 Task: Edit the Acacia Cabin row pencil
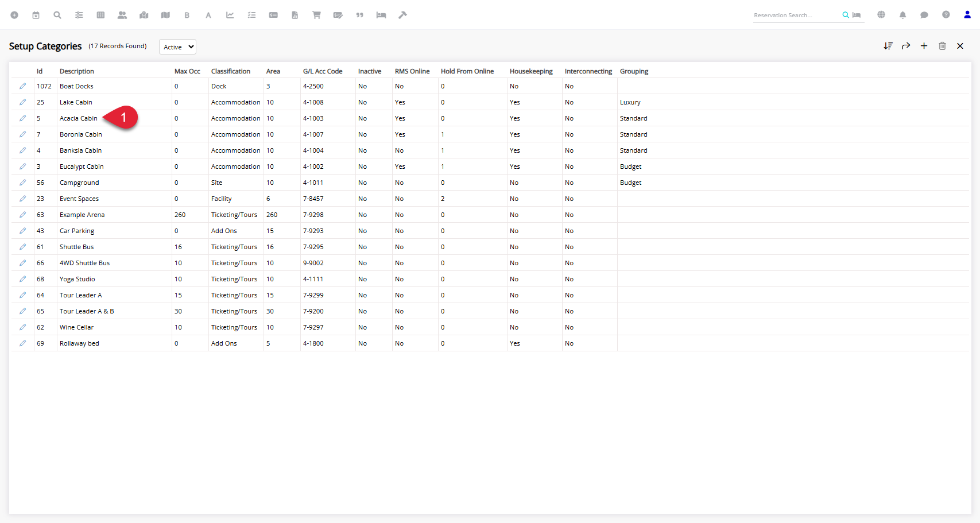22,118
